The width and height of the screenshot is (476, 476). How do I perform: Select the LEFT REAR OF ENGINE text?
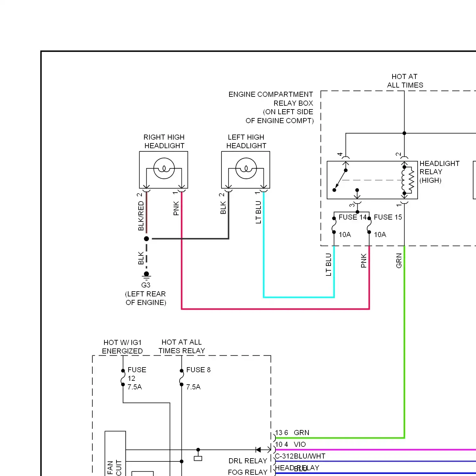click(x=146, y=298)
